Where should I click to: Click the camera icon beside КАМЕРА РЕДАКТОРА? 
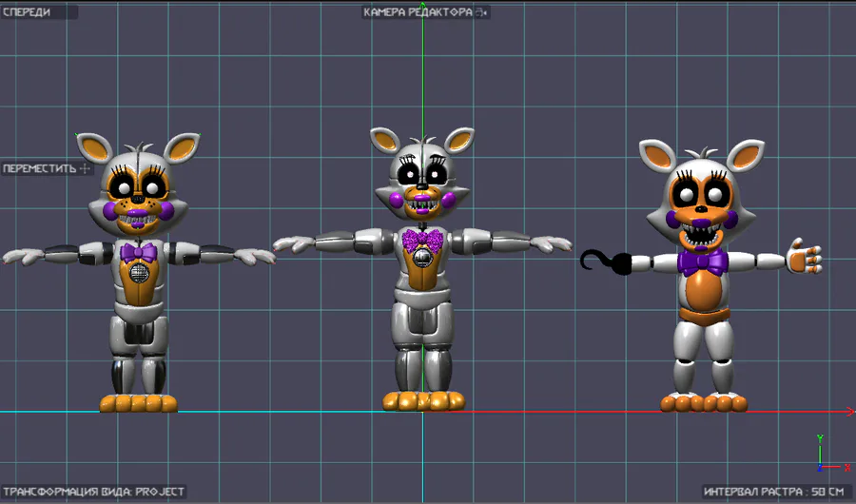tap(481, 12)
